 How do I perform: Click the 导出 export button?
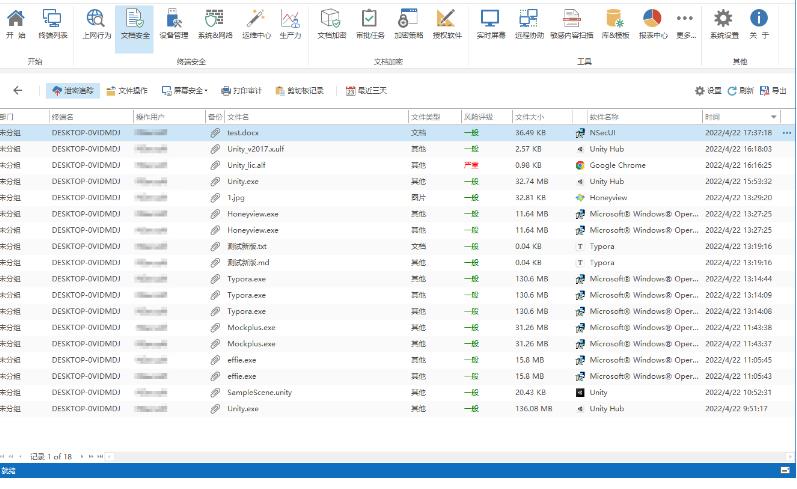(772, 90)
